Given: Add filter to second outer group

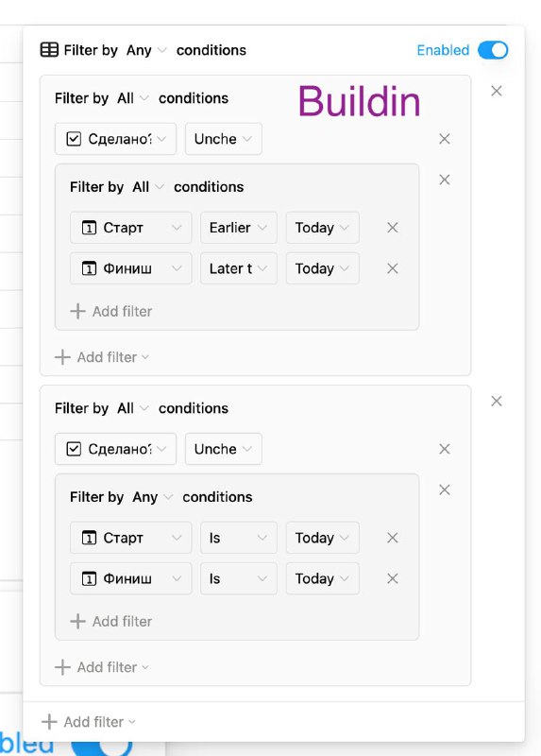Looking at the screenshot, I should (102, 667).
